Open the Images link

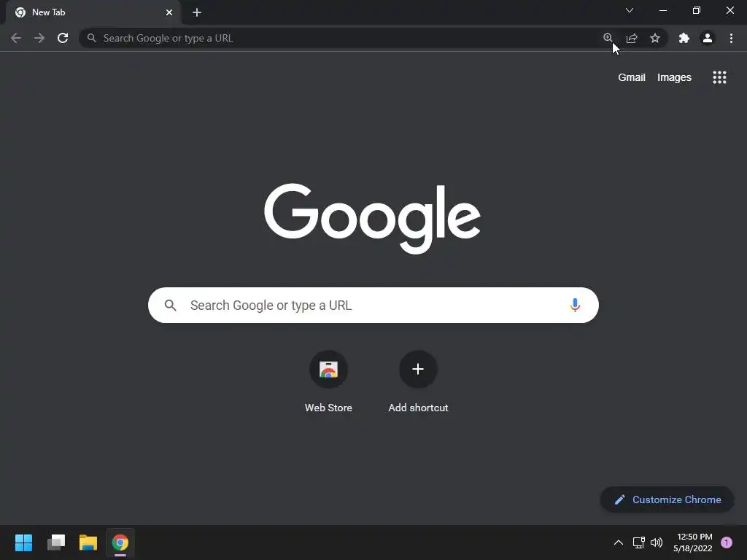674,77
